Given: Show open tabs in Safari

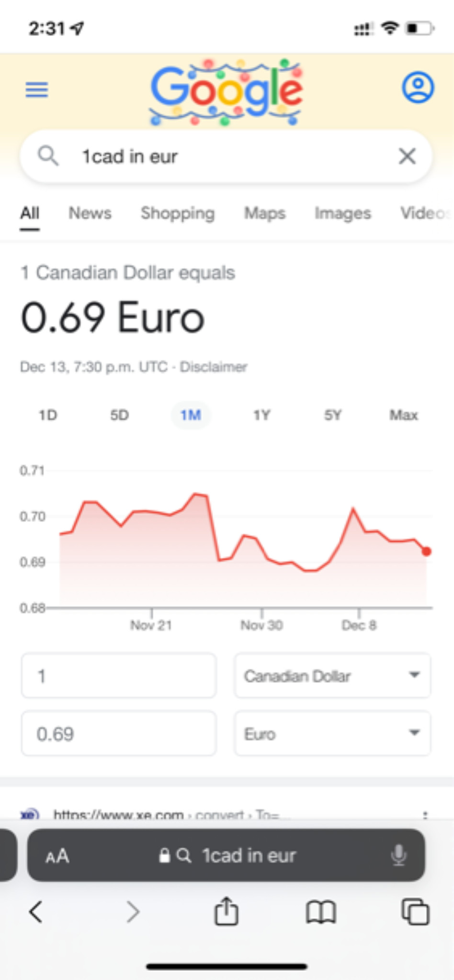Looking at the screenshot, I should [x=415, y=912].
